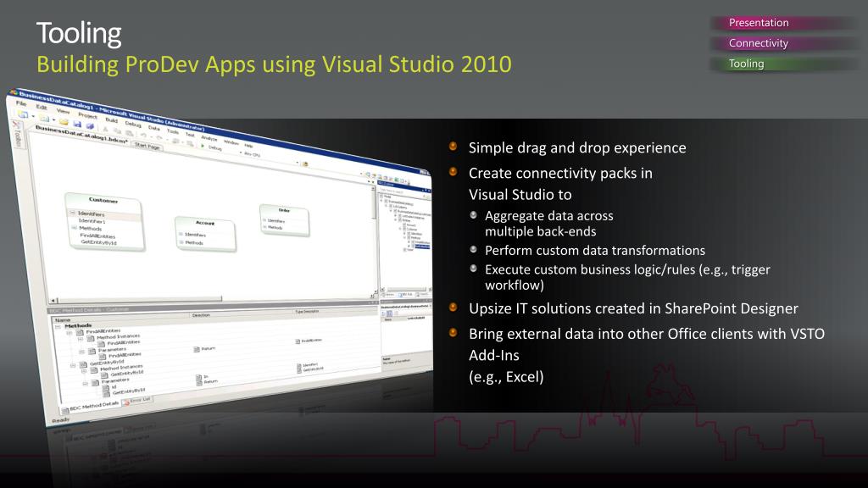Click the Connectivity slide section label
This screenshot has width=868, height=488.
point(759,43)
